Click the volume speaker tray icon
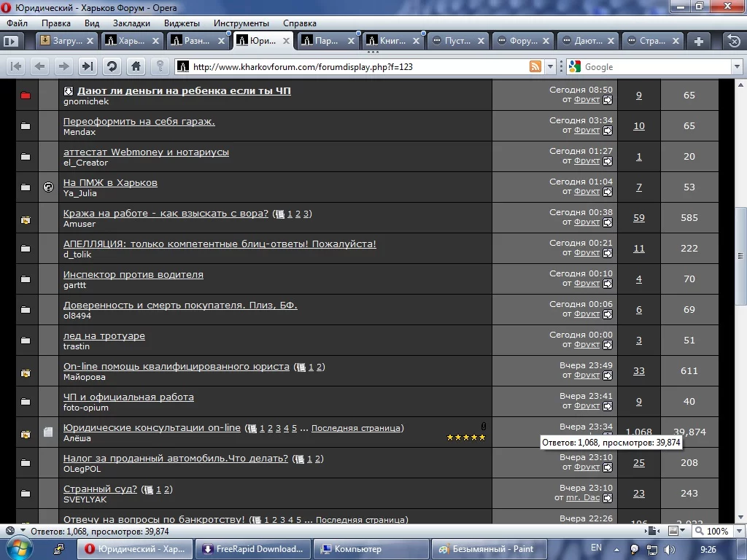 click(x=670, y=550)
